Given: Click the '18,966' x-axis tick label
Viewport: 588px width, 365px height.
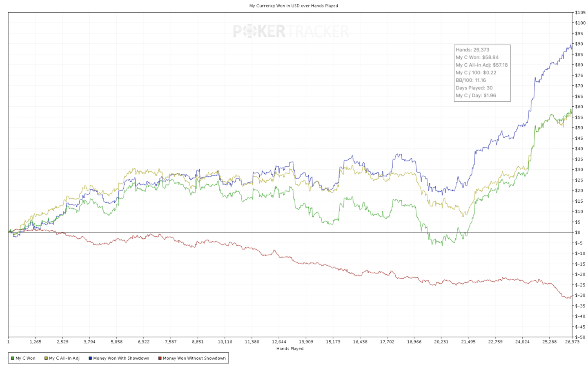Looking at the screenshot, I should point(414,342).
